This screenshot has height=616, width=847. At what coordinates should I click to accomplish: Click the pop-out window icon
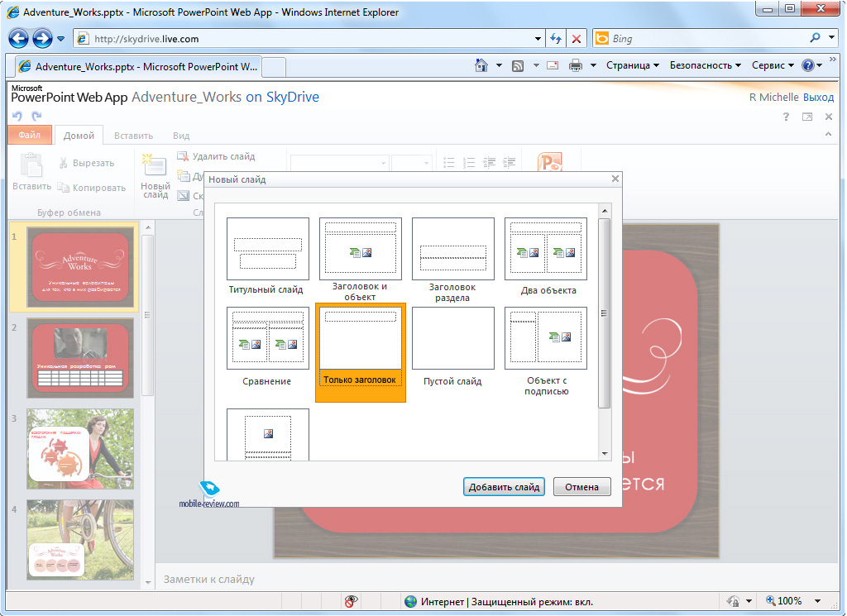(x=807, y=117)
